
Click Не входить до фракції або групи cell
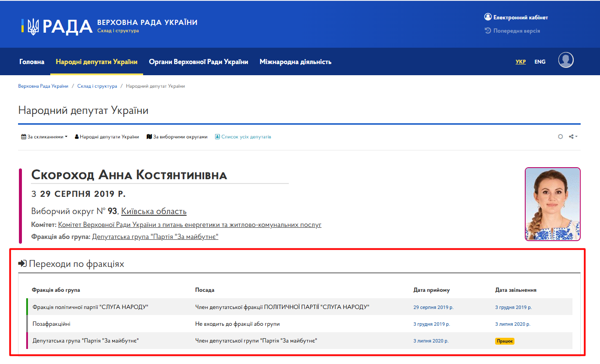click(x=237, y=324)
